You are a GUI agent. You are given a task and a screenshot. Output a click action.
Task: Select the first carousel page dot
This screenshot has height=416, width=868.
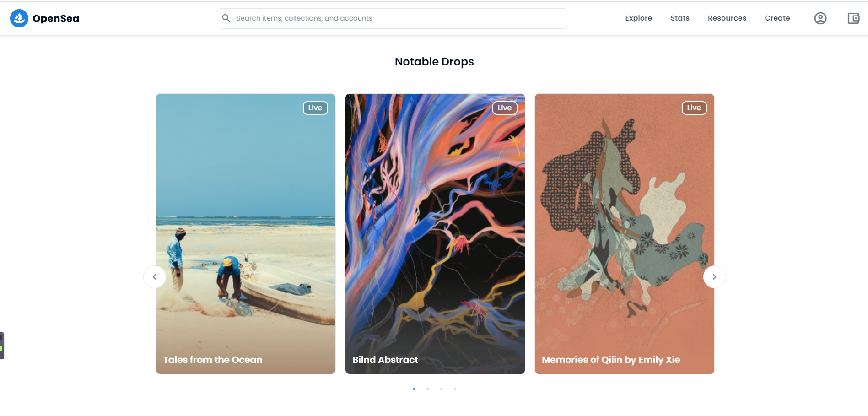414,389
